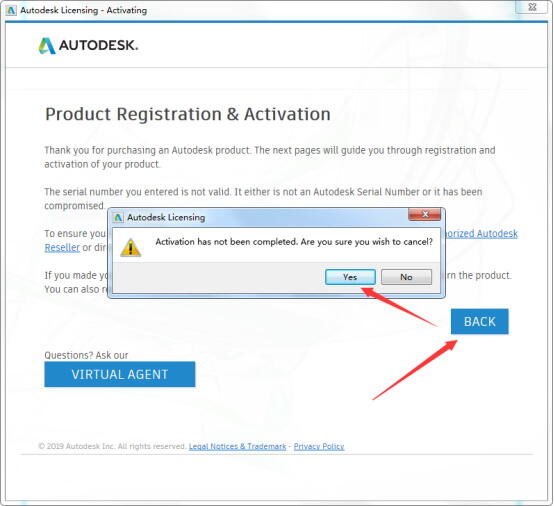The image size is (554, 506).
Task: Click the Autodesk Licensing dialog title icon
Action: coord(118,217)
